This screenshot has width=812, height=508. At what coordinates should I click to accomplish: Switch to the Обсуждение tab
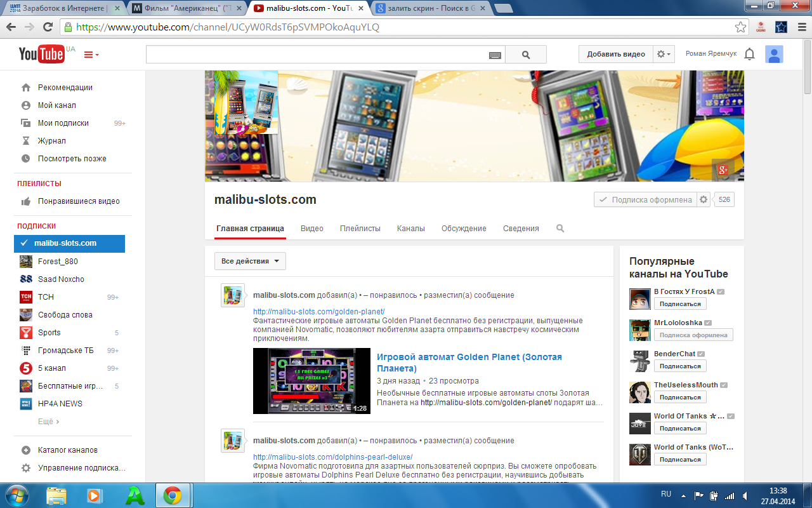pos(464,229)
